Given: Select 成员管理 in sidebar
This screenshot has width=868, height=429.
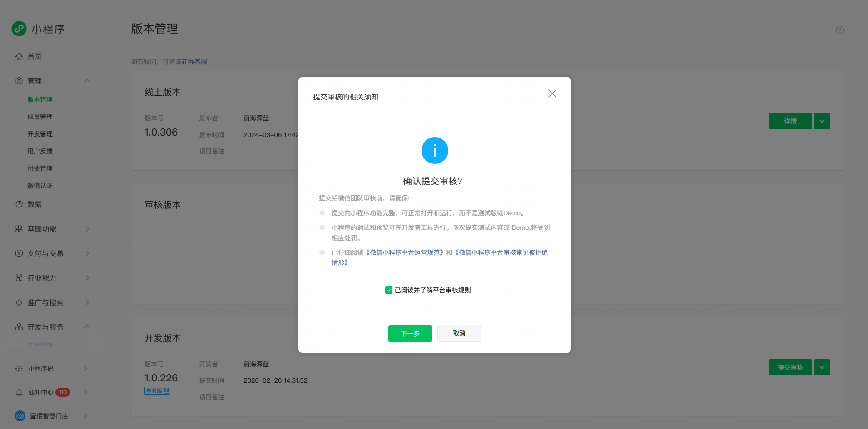Looking at the screenshot, I should pyautogui.click(x=40, y=117).
